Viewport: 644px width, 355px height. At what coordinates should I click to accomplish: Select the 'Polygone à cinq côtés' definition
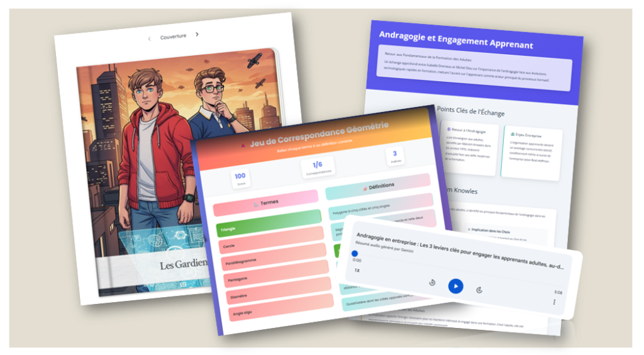379,205
